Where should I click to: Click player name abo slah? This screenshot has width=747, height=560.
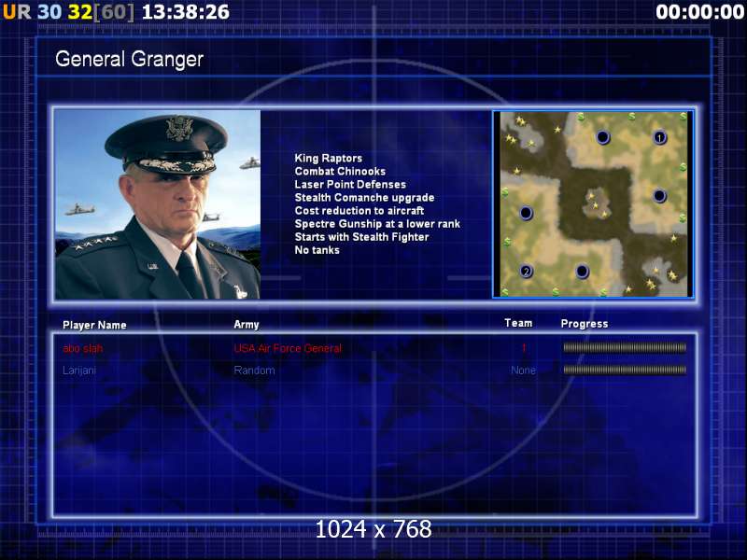point(82,348)
